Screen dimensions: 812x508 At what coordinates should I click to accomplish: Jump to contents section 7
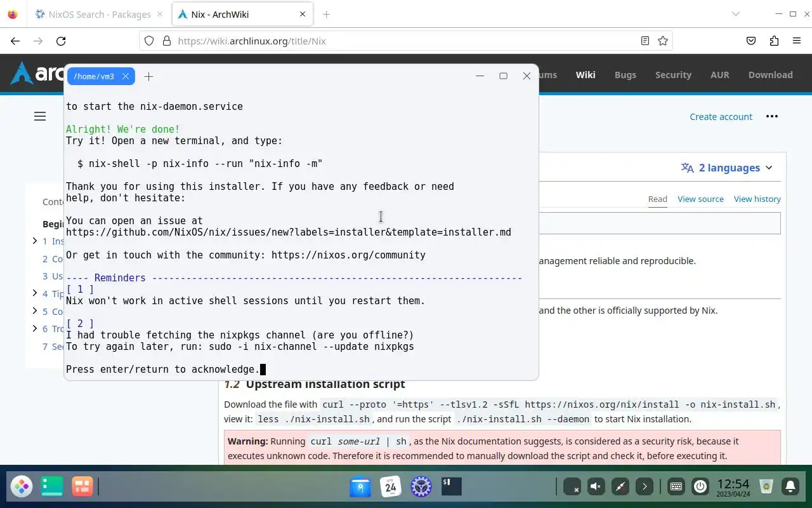(53, 346)
